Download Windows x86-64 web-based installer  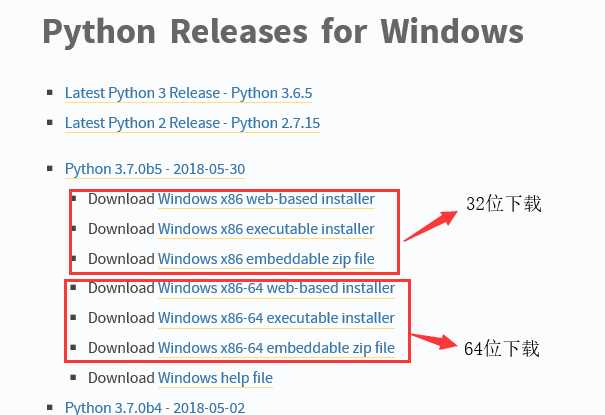point(276,288)
